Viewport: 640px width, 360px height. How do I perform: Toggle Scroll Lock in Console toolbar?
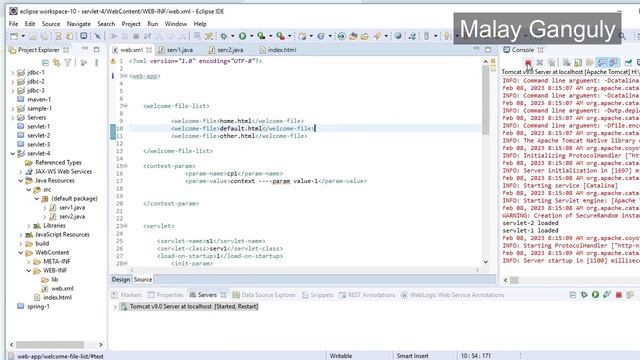578,62
